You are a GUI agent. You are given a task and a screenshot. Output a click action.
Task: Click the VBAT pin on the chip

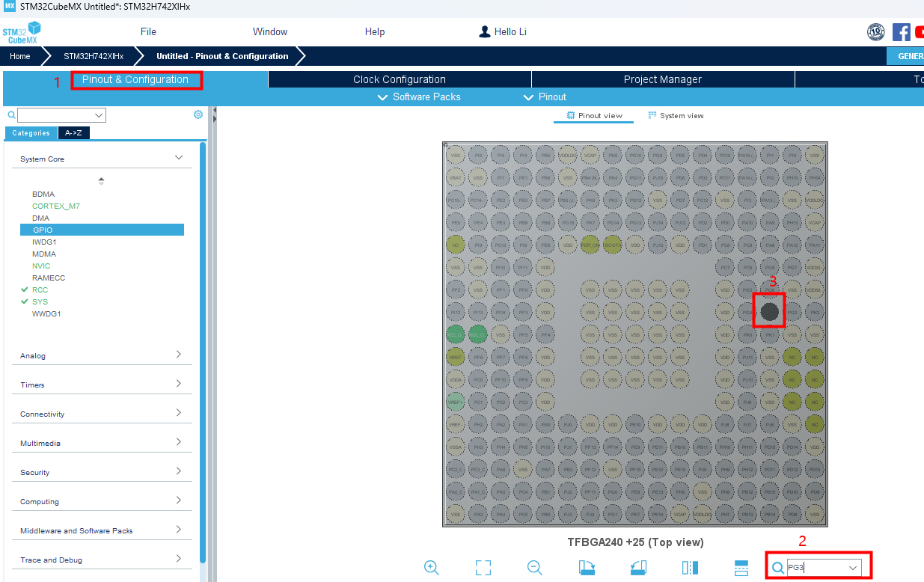[456, 177]
